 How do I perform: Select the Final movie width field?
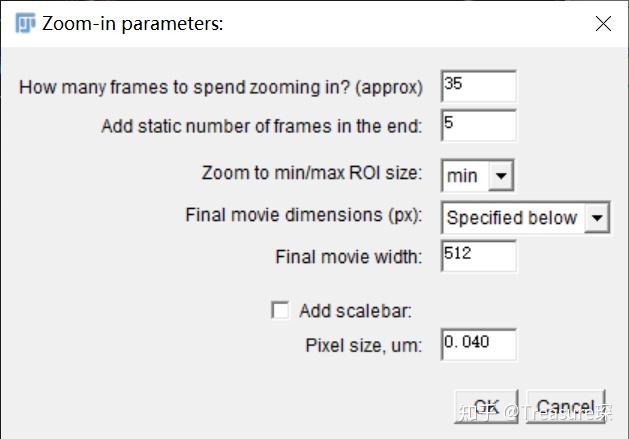(478, 256)
